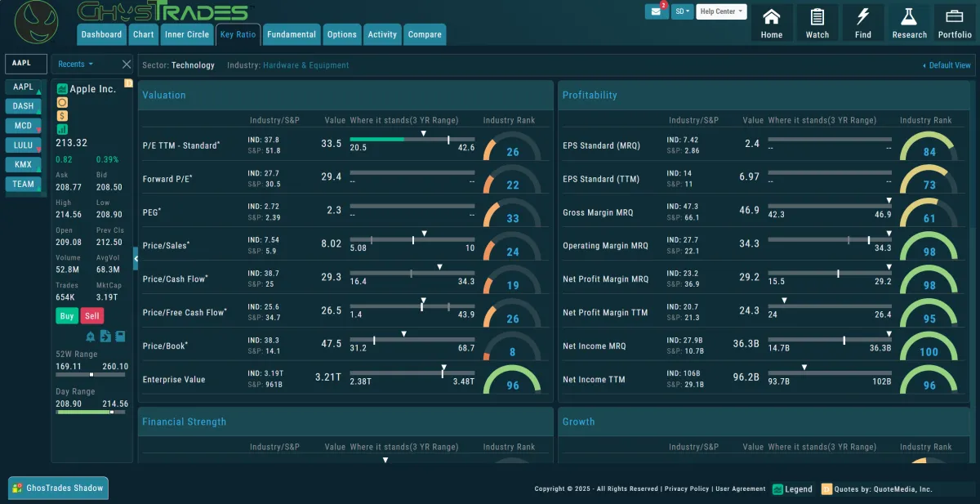Collapse the side panel using arrow handle
The width and height of the screenshot is (980, 504).
136,258
